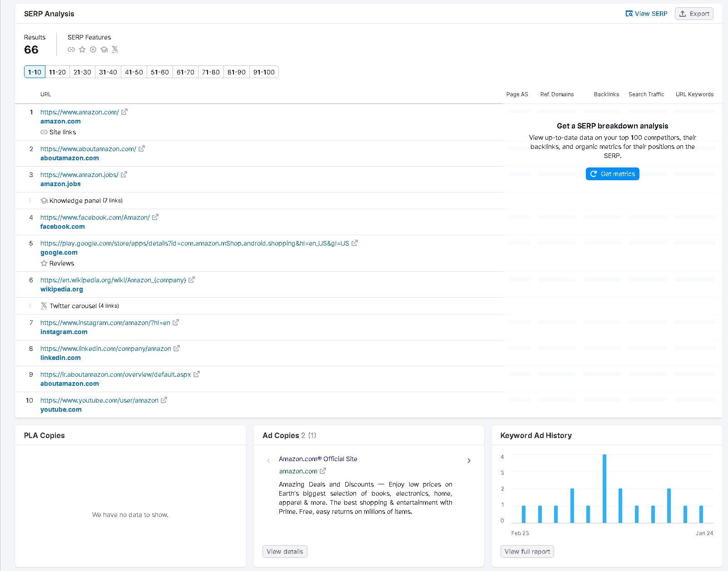Click the Results count 66

(x=31, y=49)
